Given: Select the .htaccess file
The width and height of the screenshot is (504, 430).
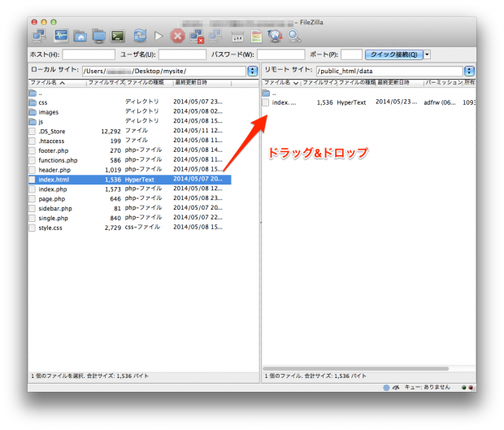Looking at the screenshot, I should tap(130, 141).
